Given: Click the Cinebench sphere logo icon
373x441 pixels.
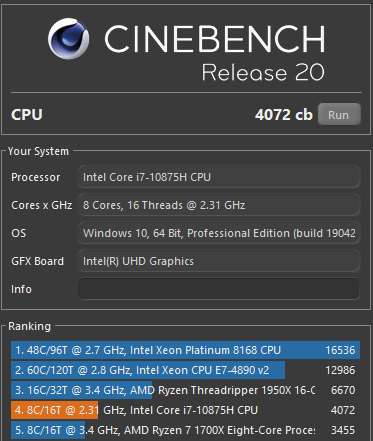Looking at the screenshot, I should click(x=68, y=38).
